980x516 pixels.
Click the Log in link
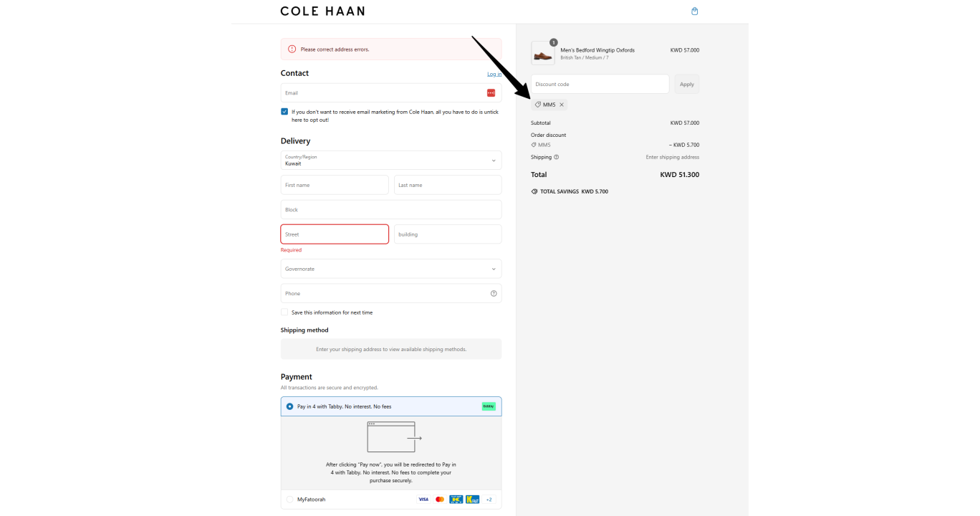coord(494,74)
